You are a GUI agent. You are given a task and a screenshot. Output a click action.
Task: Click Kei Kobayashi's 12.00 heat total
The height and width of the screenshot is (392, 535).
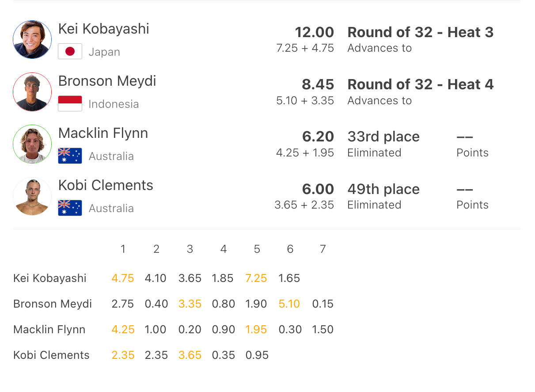(x=314, y=32)
